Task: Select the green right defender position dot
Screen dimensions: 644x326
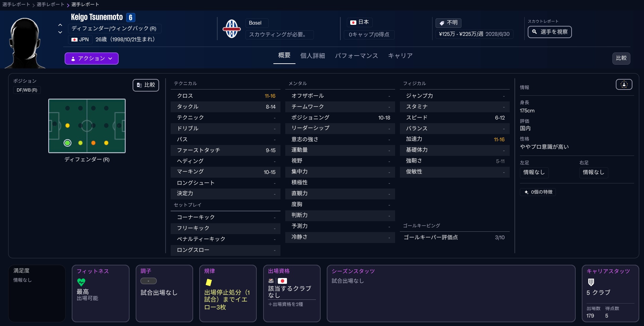Action: tap(67, 143)
